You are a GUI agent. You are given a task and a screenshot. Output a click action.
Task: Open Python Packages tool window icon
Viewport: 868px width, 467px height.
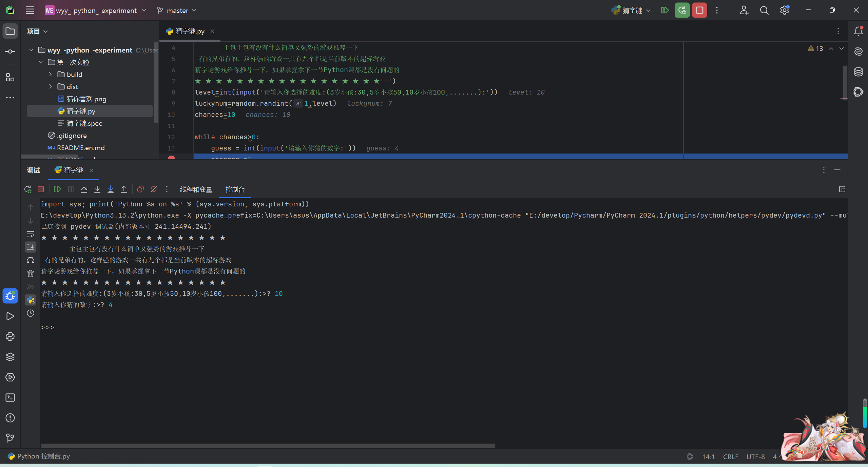[x=10, y=357]
